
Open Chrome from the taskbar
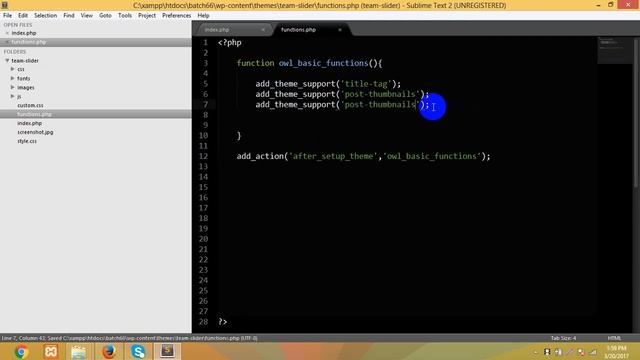[21, 351]
